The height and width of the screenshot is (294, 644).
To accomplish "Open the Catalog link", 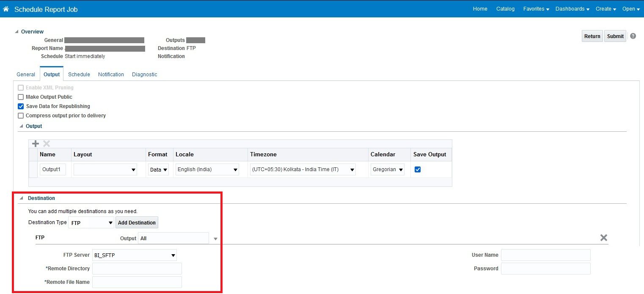I will [505, 9].
